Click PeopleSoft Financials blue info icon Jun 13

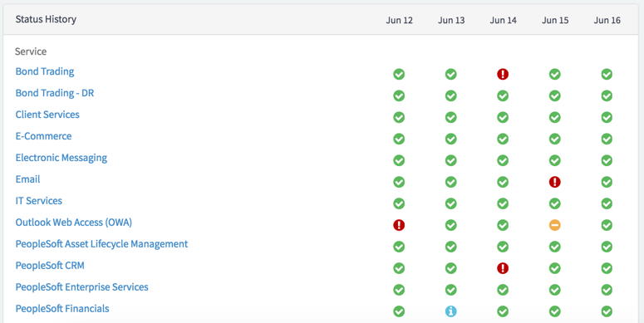(x=451, y=311)
